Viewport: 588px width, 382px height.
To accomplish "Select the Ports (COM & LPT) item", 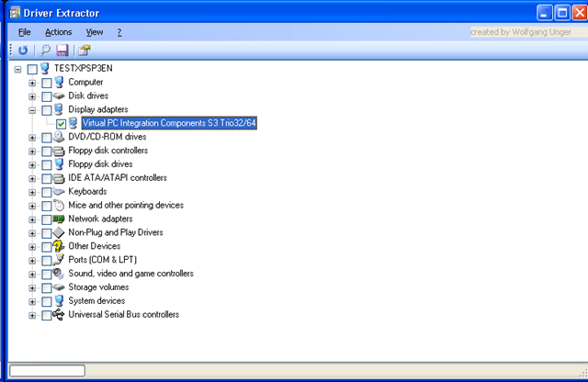I will [104, 260].
